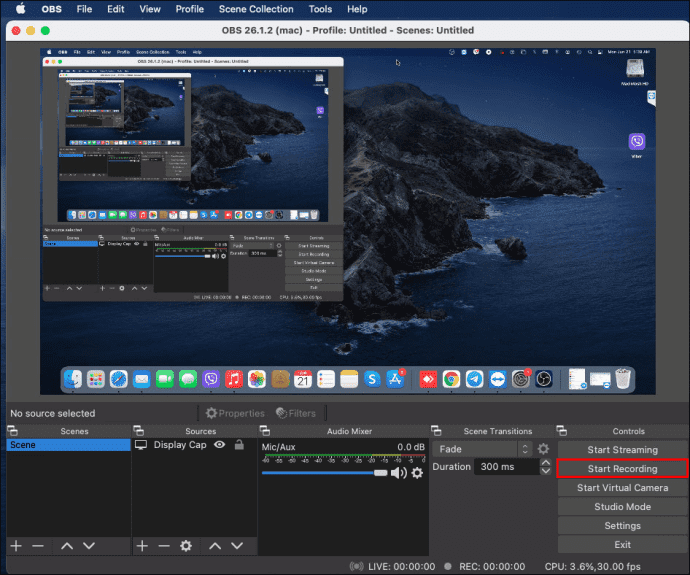Move source down in the Sources list
The image size is (690, 575).
coord(237,546)
